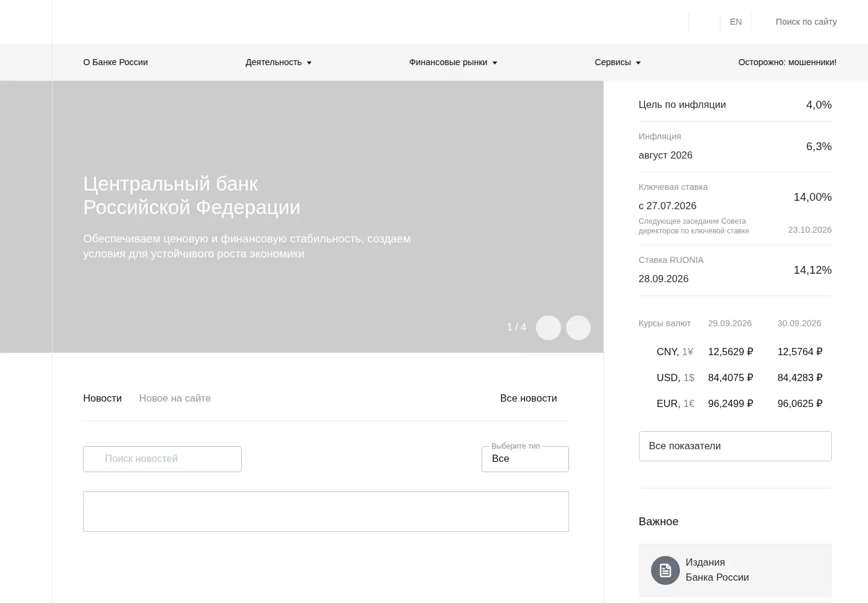Open the Инфляция август 2026 indicator
868x603 pixels.
click(735, 147)
